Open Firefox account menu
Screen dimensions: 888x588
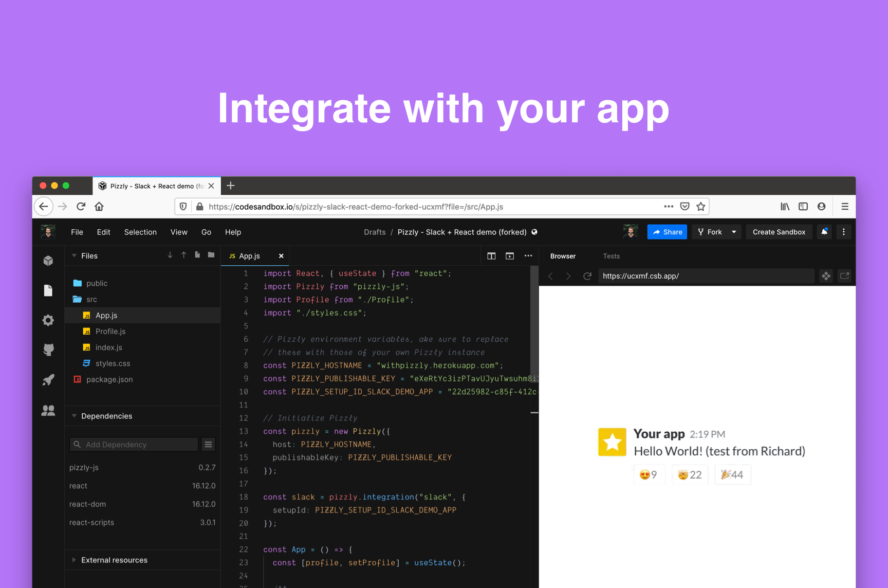[821, 207]
